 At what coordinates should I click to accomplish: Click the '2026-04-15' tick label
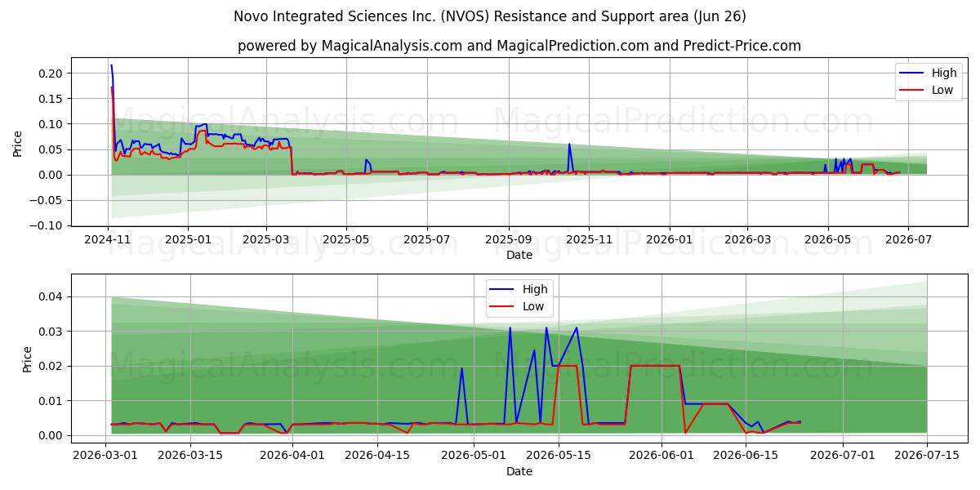(377, 456)
